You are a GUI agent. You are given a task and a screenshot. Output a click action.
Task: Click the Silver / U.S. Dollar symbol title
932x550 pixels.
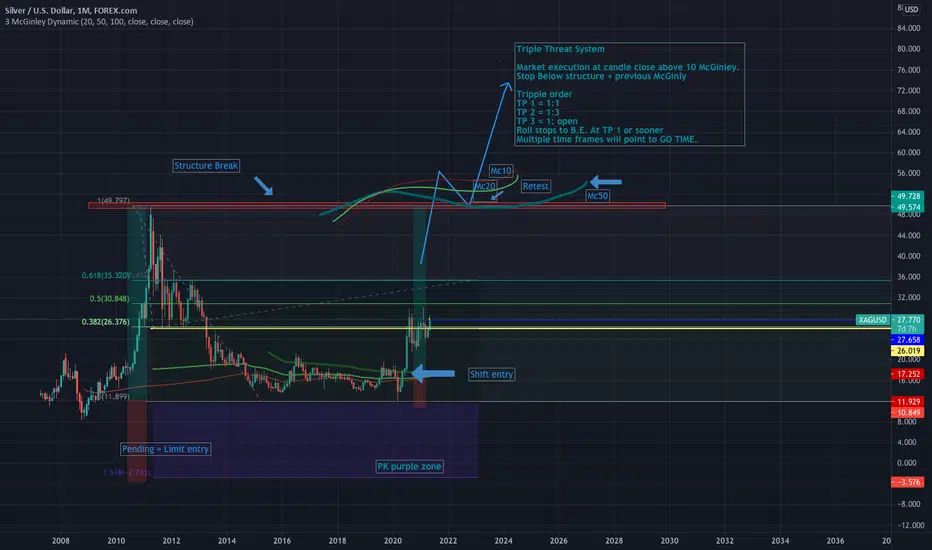[x=71, y=10]
